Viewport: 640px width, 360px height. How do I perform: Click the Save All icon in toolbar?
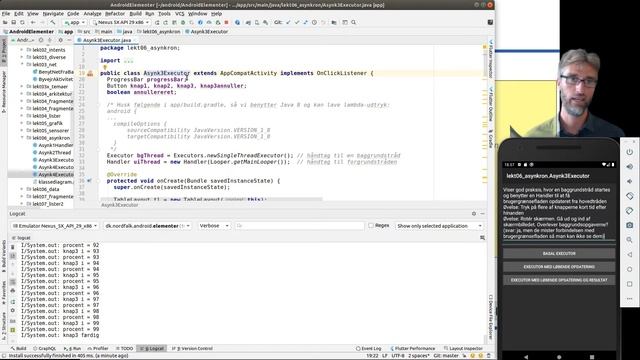click(13, 22)
